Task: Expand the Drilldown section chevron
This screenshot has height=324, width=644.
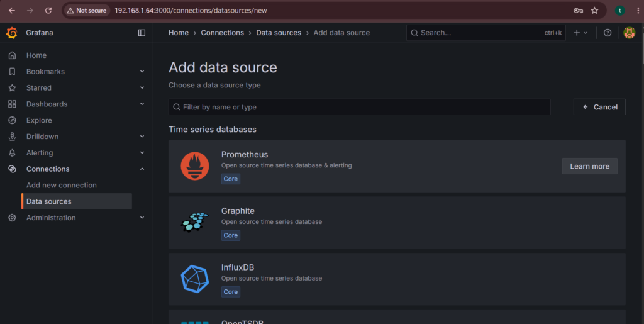Action: [x=142, y=137]
